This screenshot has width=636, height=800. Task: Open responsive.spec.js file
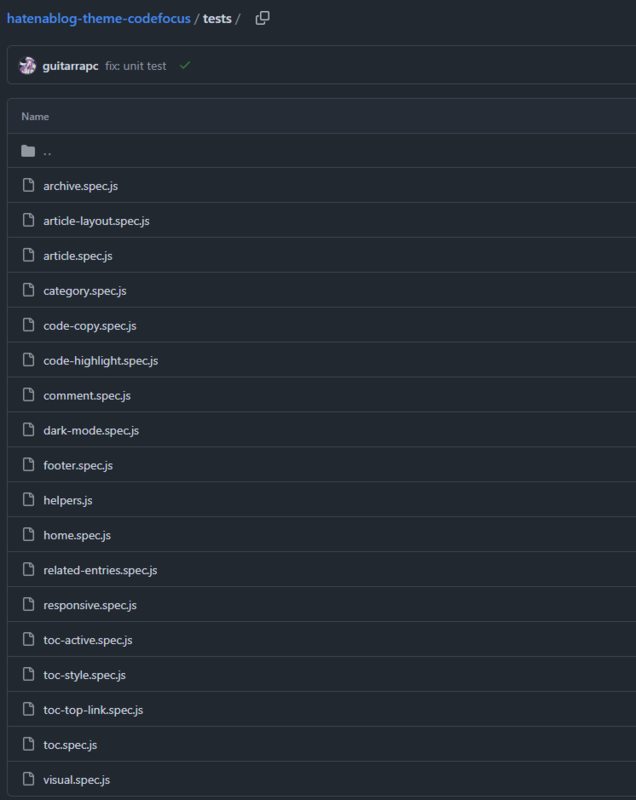(x=90, y=605)
